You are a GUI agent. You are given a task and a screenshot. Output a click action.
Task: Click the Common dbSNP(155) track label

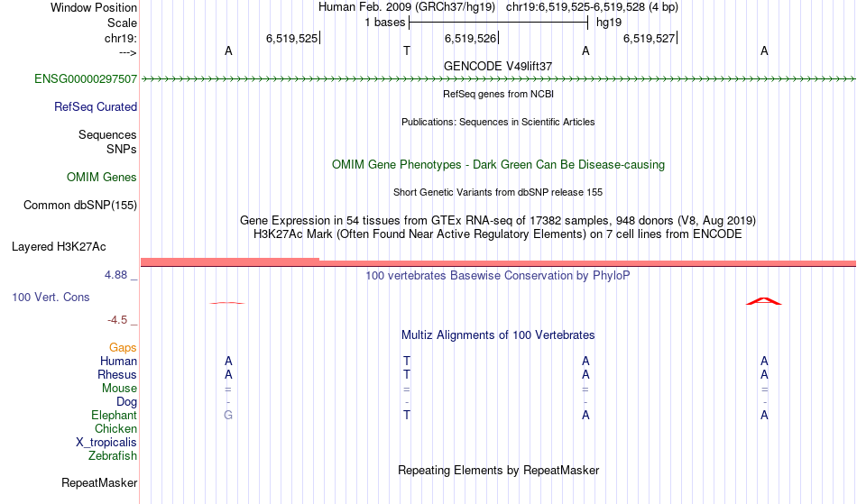point(80,206)
